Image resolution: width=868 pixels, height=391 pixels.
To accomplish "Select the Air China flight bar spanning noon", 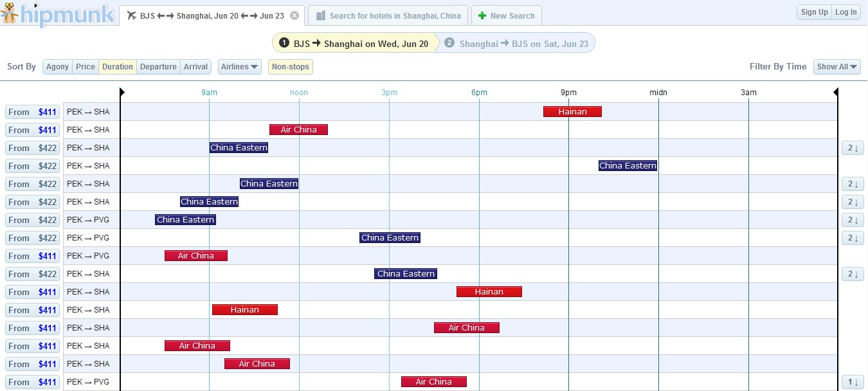I will click(298, 130).
